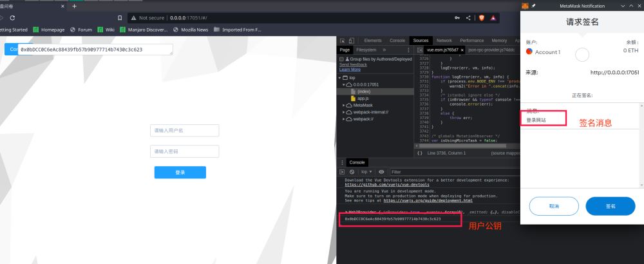Reload the page with the refresh icon
644x264 pixels.
13,18
